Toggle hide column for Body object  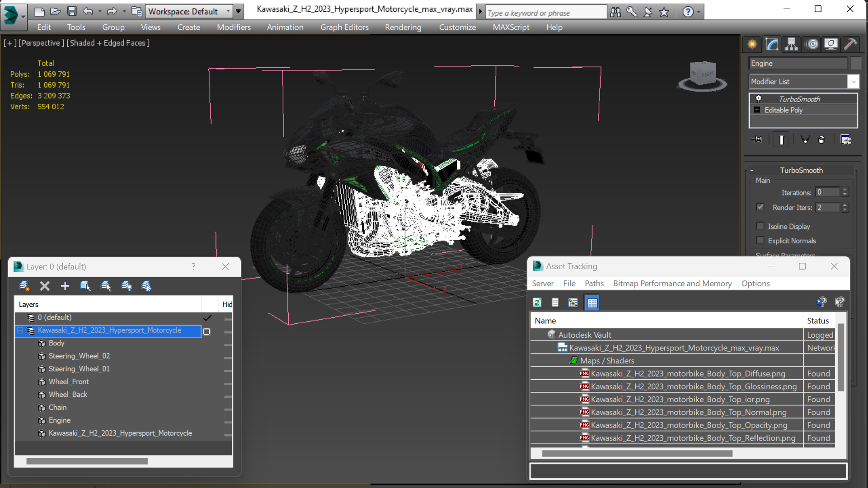point(228,344)
